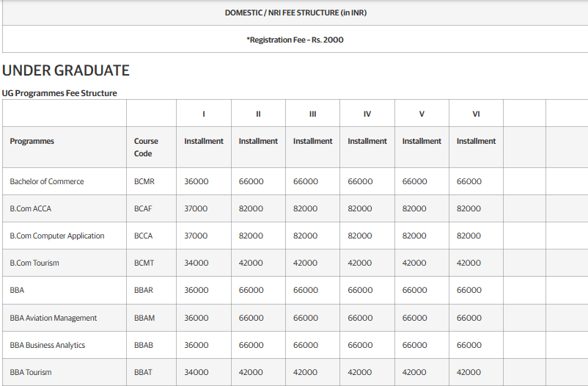This screenshot has height=386, width=588.
Task: Click the BBA Aviation Management programme cell
Action: (54, 318)
